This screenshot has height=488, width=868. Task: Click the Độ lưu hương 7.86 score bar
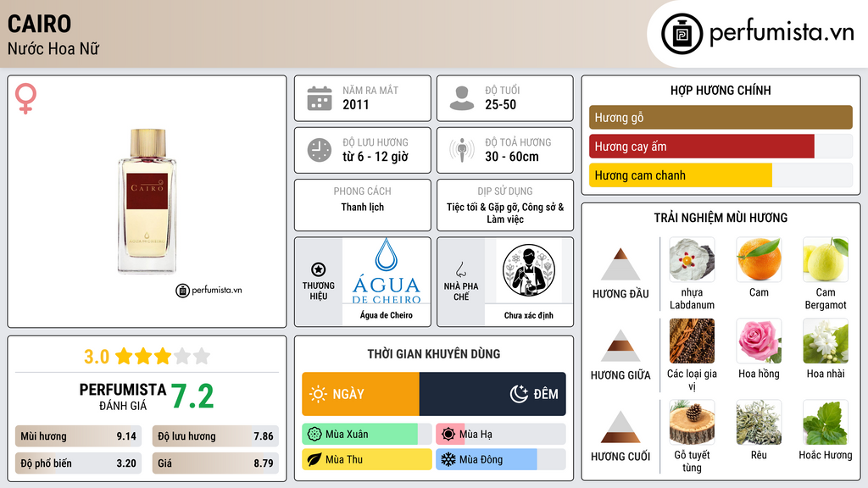(x=216, y=436)
